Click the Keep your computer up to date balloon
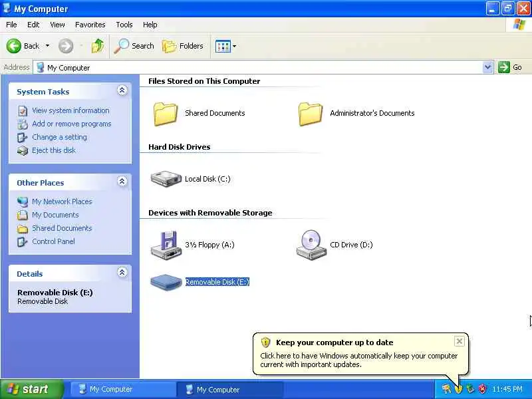 [x=360, y=354]
